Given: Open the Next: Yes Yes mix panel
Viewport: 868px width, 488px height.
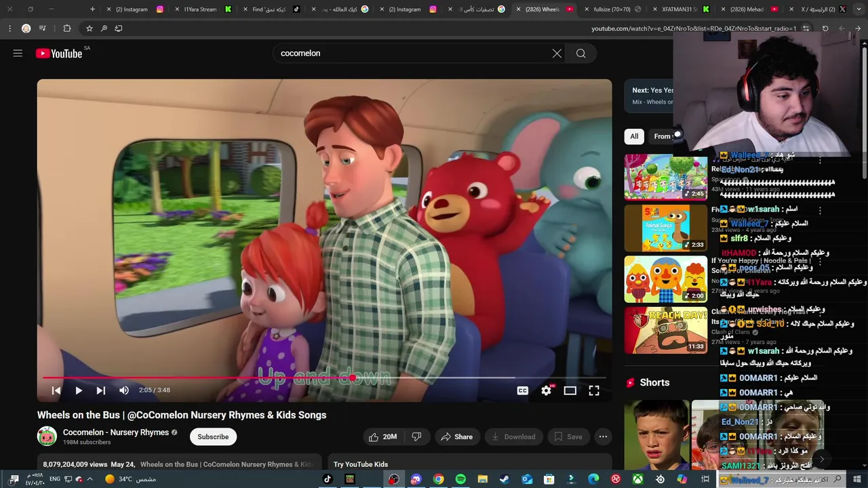Looking at the screenshot, I should 650,96.
